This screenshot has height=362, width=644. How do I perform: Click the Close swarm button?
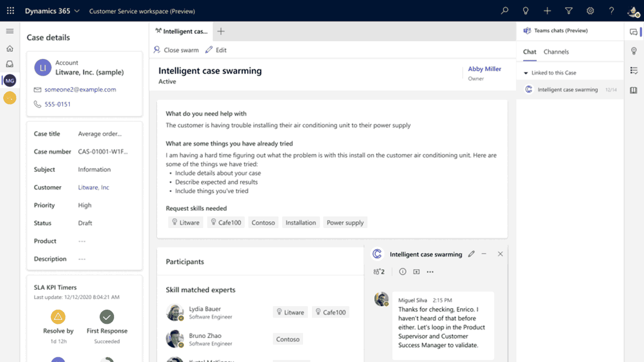pos(176,50)
